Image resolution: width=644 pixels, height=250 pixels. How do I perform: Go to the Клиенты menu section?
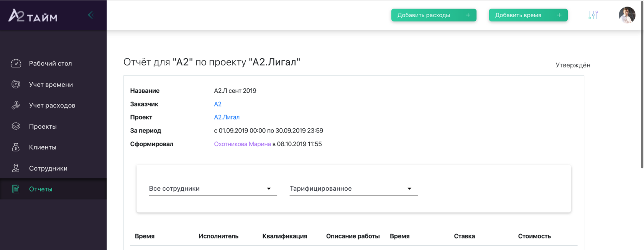point(43,147)
